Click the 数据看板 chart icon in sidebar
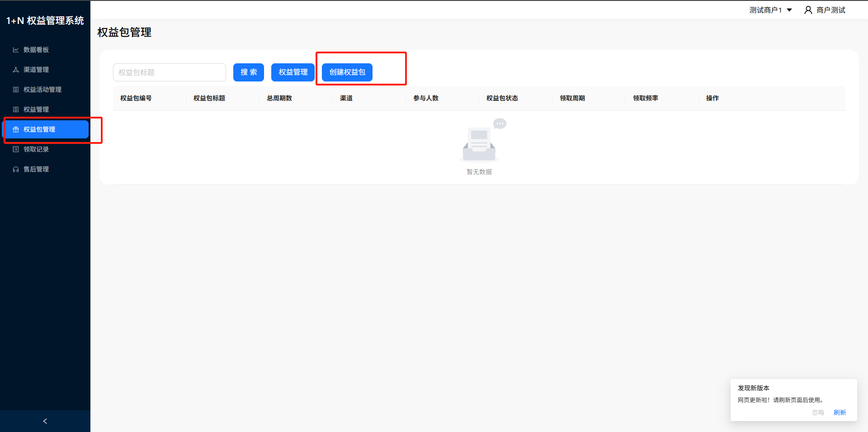The height and width of the screenshot is (432, 868). click(x=16, y=50)
